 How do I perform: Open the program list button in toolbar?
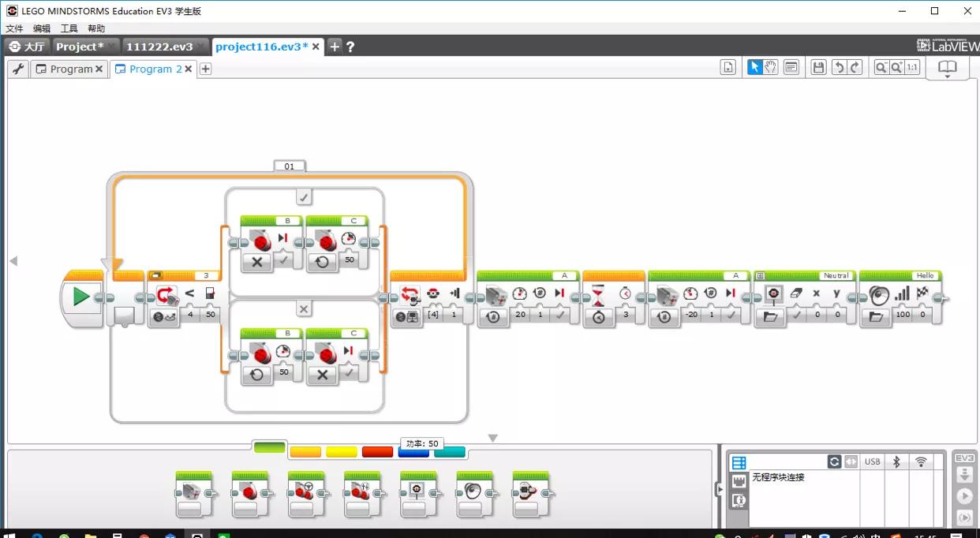pos(728,68)
